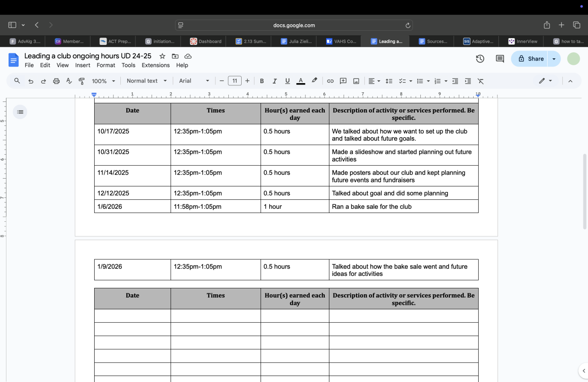Image resolution: width=588 pixels, height=382 pixels.
Task: Open version history clock icon
Action: pyautogui.click(x=480, y=59)
